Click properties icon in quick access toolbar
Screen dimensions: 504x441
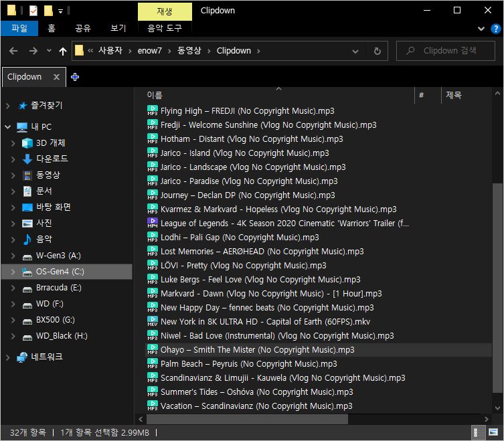coord(33,11)
